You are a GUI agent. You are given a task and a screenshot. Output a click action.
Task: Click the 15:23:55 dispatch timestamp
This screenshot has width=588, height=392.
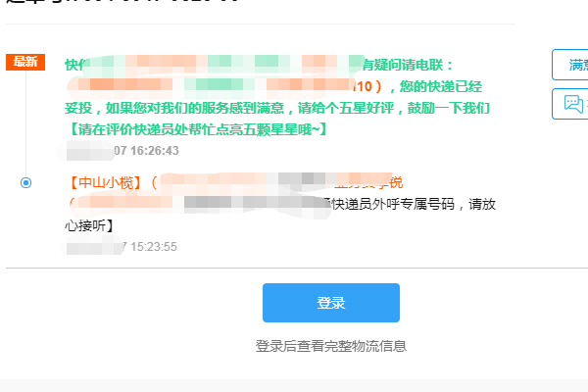154,247
